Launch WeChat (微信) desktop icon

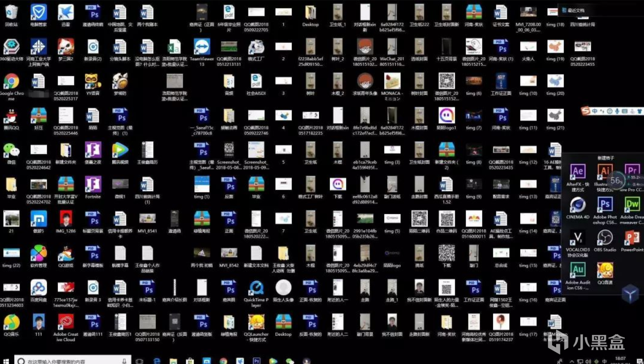[11, 153]
